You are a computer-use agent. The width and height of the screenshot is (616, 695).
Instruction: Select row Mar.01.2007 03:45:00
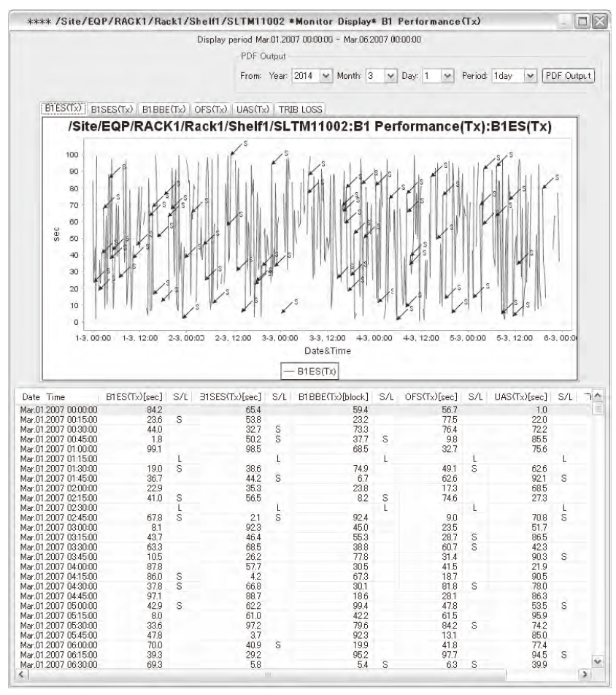(304, 557)
